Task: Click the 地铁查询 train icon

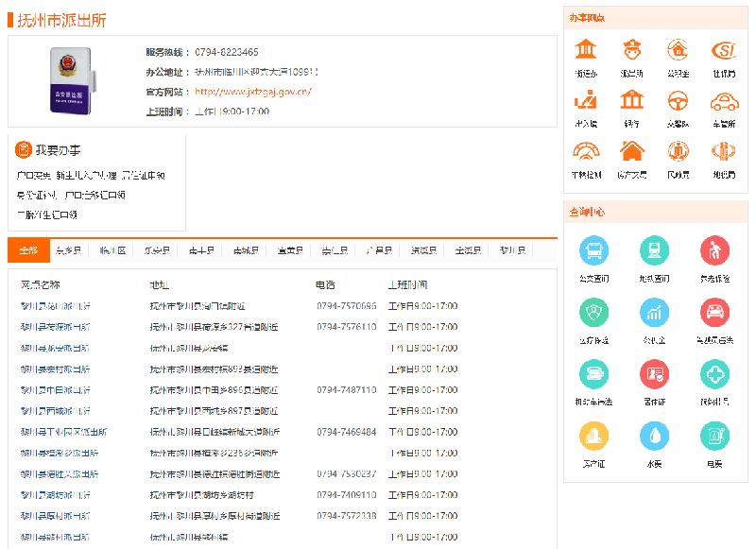Action: [654, 251]
